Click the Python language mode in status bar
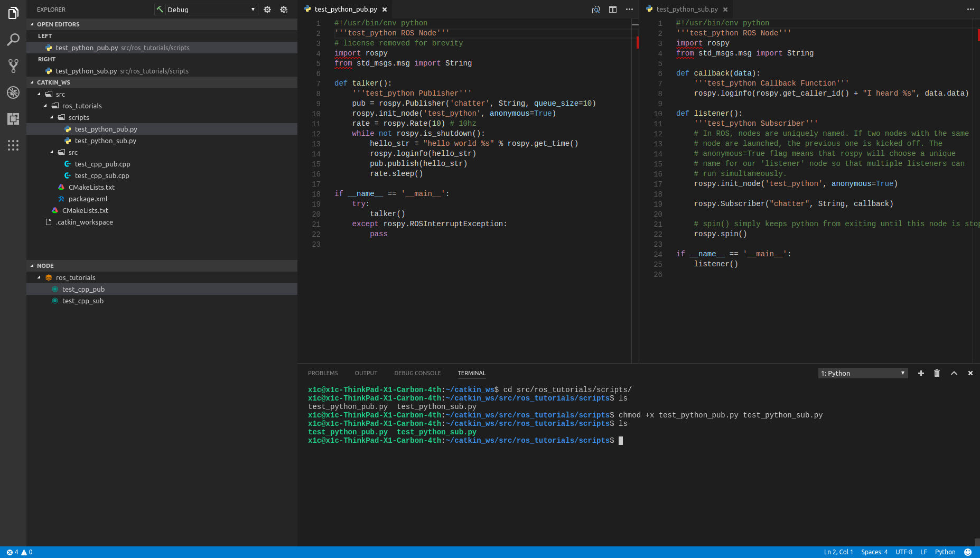 [x=945, y=552]
